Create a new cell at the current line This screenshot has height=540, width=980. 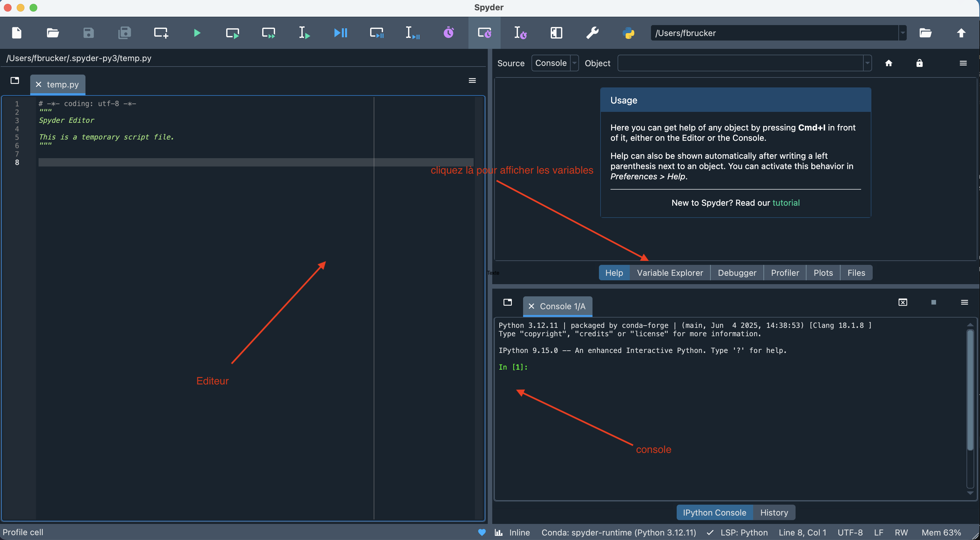(161, 33)
